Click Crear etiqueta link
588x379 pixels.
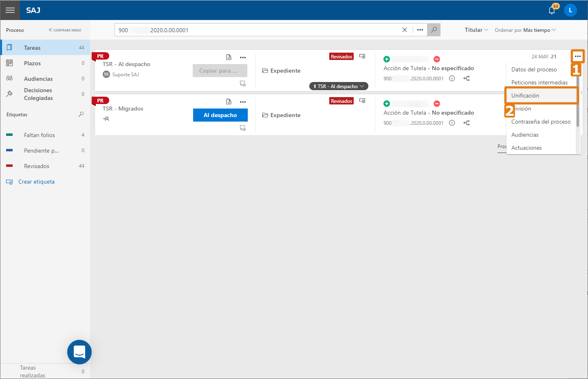point(36,182)
